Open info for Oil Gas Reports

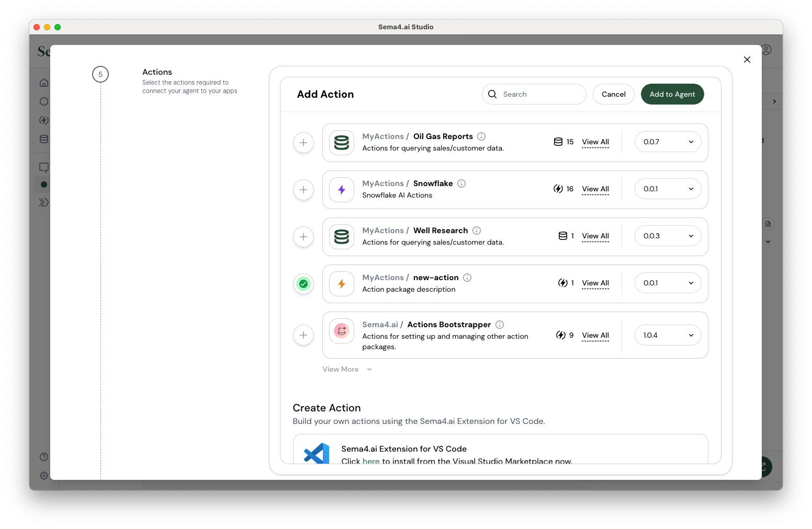click(x=481, y=136)
